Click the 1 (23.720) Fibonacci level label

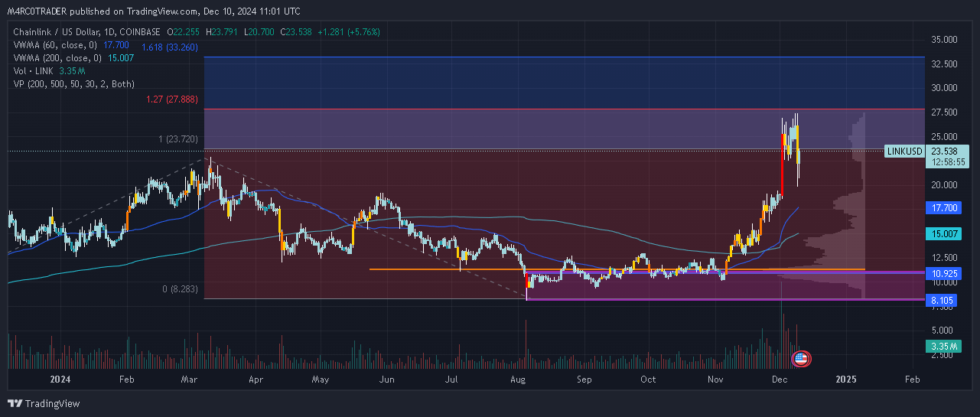click(178, 139)
